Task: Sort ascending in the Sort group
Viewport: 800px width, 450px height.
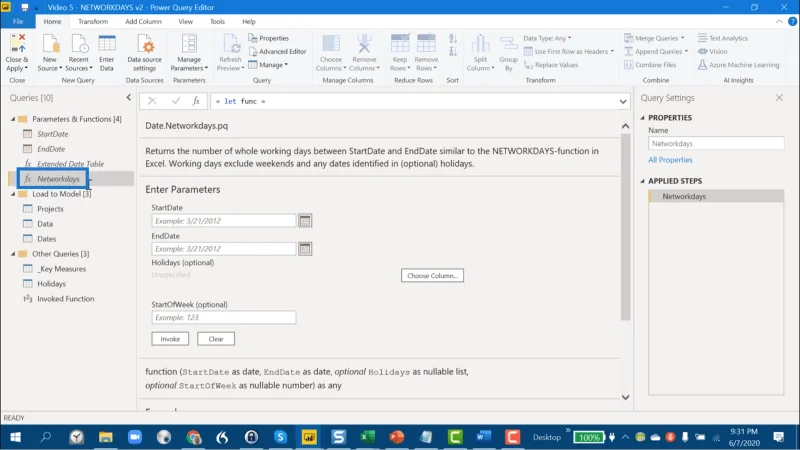Action: [x=453, y=38]
